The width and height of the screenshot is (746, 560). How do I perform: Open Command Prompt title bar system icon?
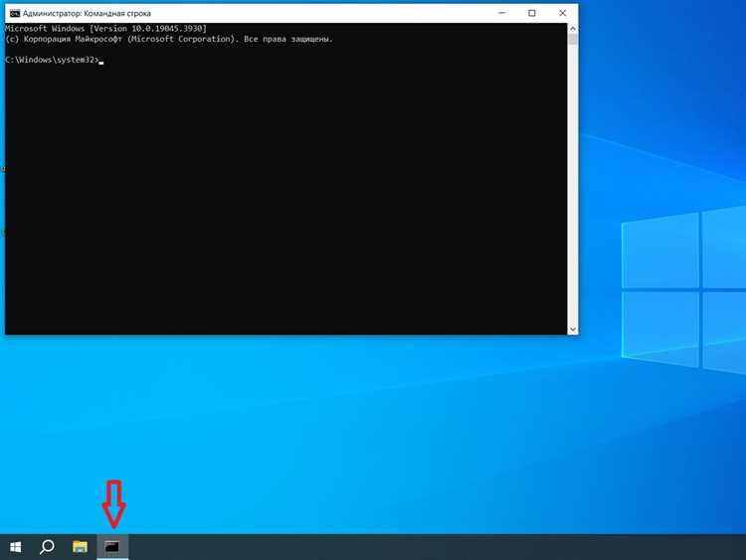(15, 13)
